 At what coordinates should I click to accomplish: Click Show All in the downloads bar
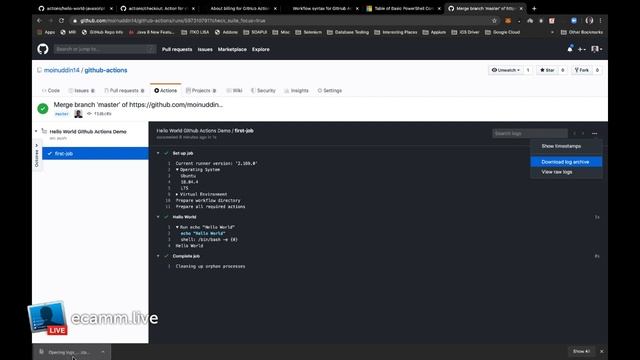581,351
